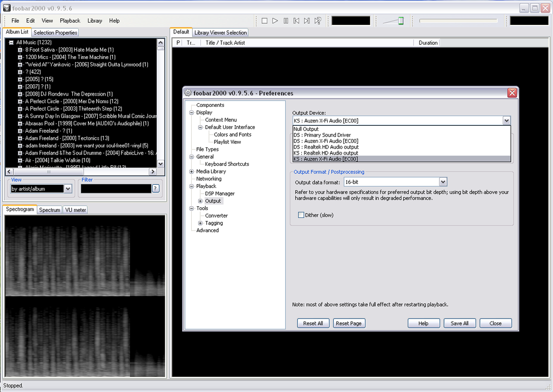Click the Reset Page button
Screen dimensions: 553x392
tap(348, 323)
